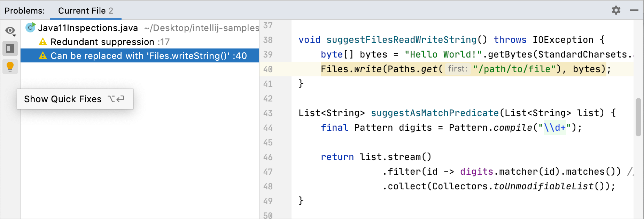Toggle the editor preview panel button
This screenshot has width=644, height=219.
coord(10,48)
